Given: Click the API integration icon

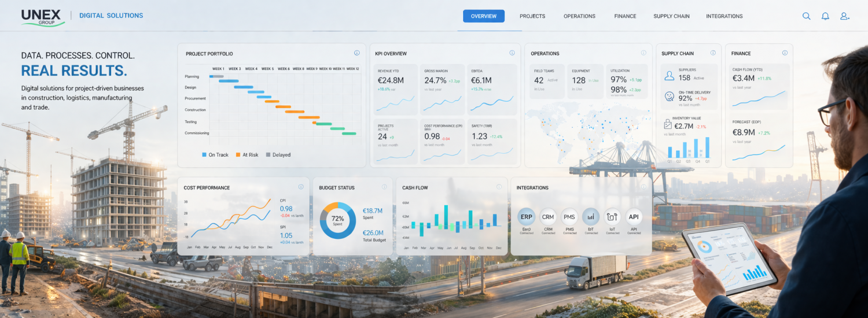Looking at the screenshot, I should click(634, 217).
